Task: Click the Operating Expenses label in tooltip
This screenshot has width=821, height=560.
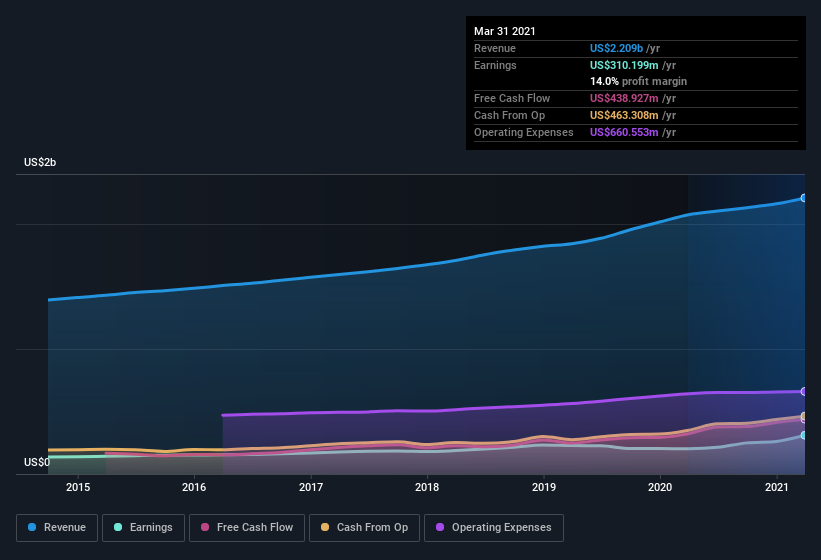Action: (x=524, y=132)
